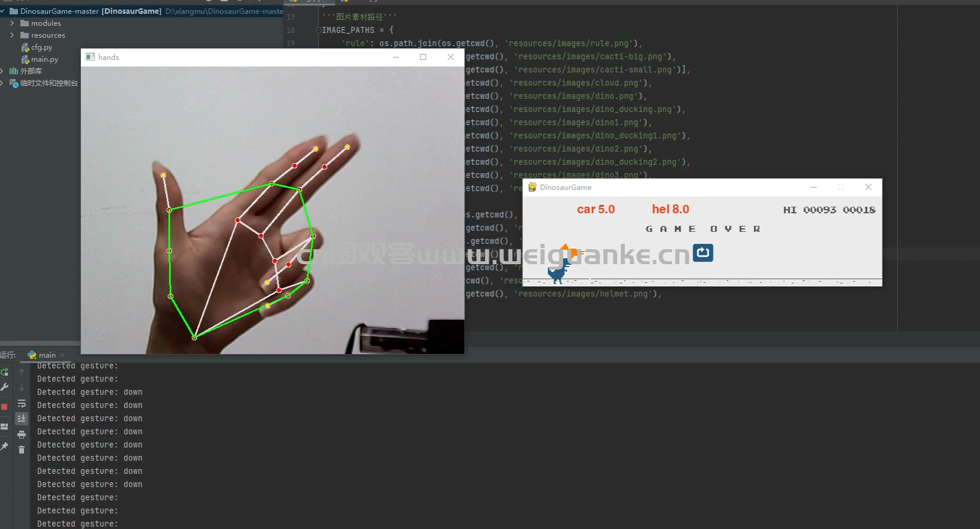Toggle soft-wrap in console output
980x529 pixels.
[22, 403]
